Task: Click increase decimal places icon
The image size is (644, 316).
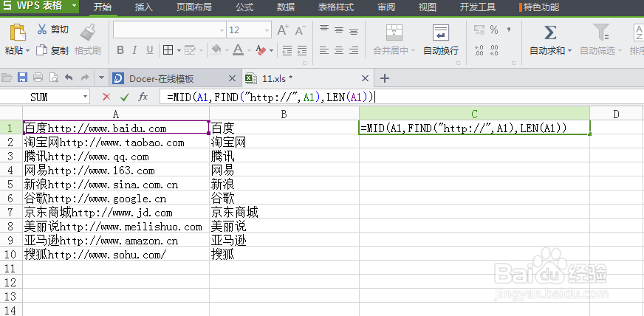Action: (479, 50)
